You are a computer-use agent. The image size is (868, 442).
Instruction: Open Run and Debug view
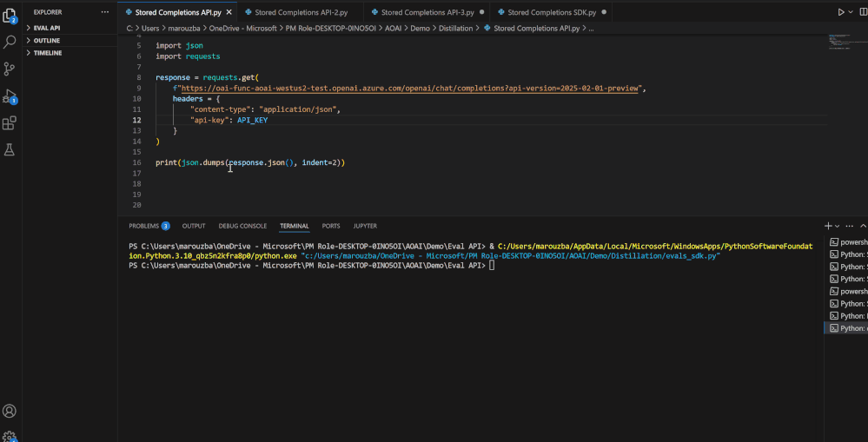pyautogui.click(x=10, y=96)
